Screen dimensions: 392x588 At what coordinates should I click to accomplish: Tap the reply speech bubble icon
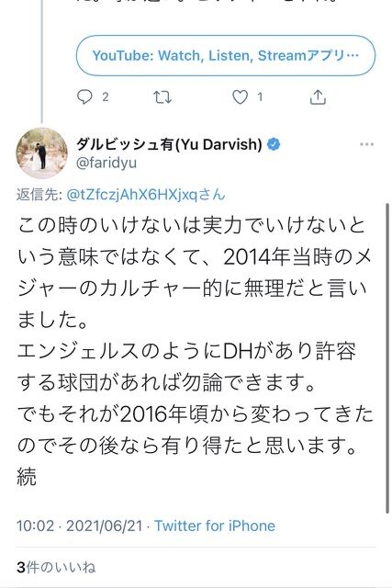84,96
